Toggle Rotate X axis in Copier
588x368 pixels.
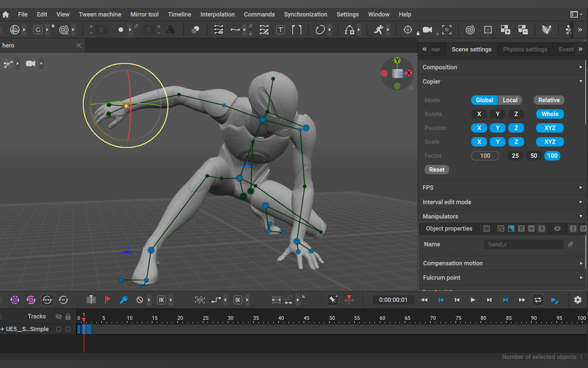tap(479, 114)
